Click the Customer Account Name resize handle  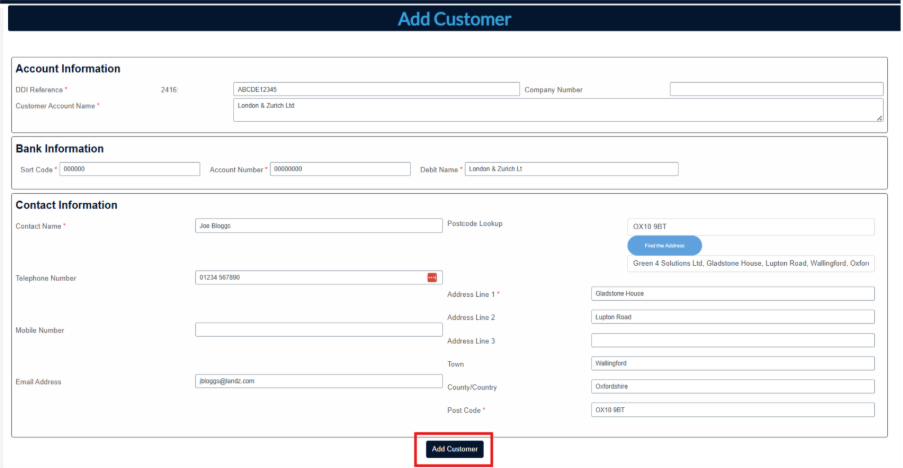(879, 118)
